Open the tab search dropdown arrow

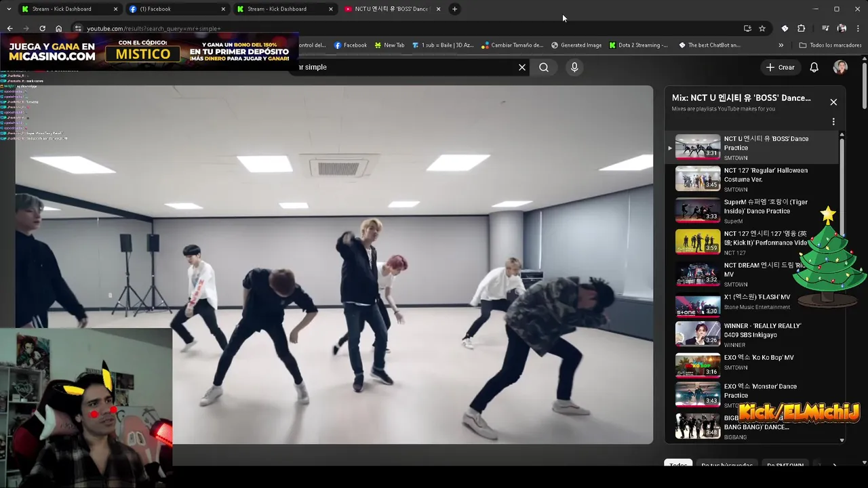[9, 9]
